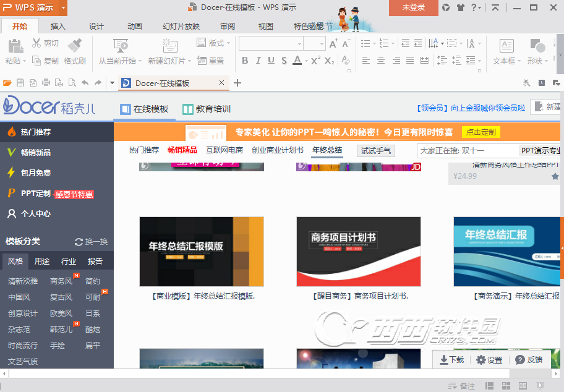Viewport: 564px width, 392px height.
Task: Click the printer icon in quick access
Action: (46, 83)
